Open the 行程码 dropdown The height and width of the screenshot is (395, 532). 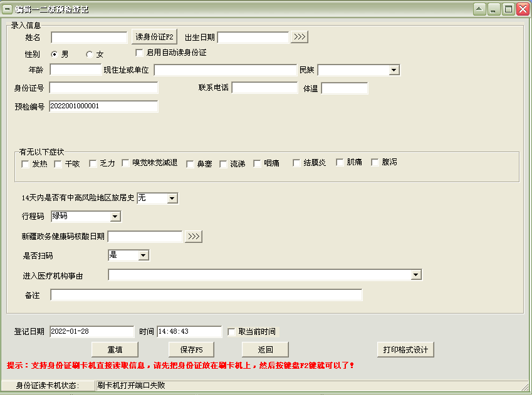115,217
